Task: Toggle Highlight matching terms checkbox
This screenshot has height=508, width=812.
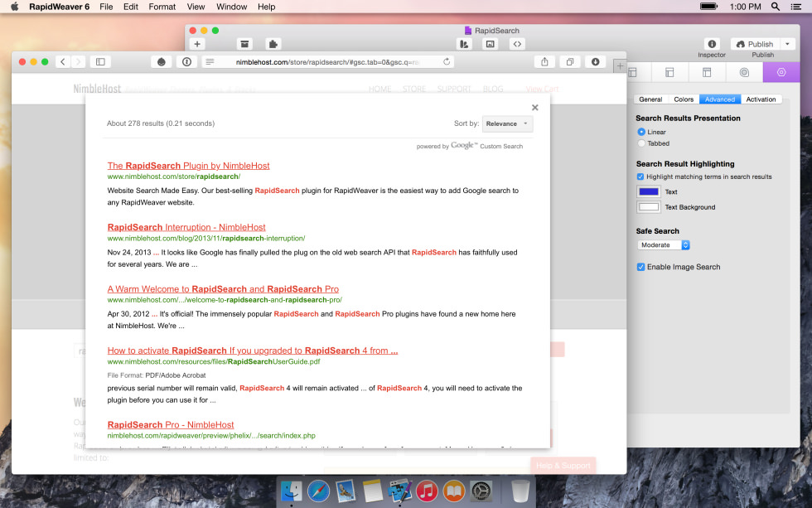Action: [640, 177]
